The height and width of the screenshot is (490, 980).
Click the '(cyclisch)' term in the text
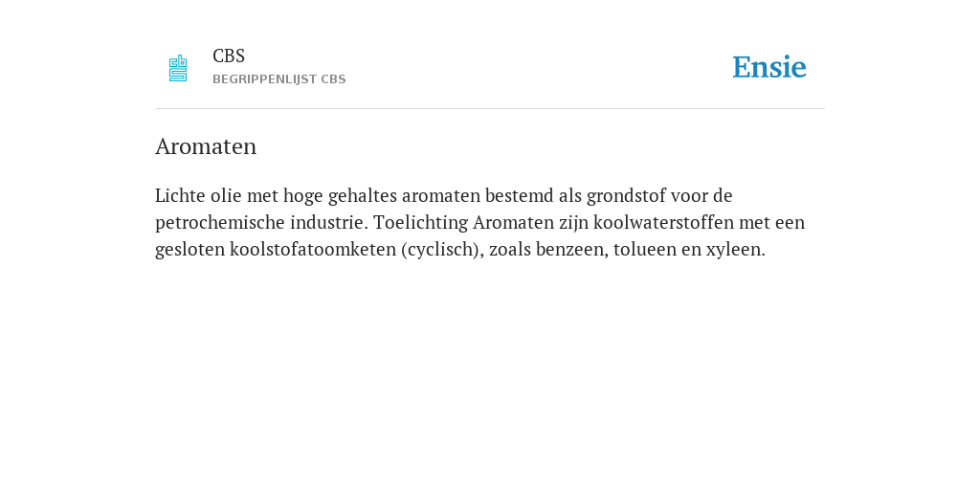pyautogui.click(x=442, y=250)
